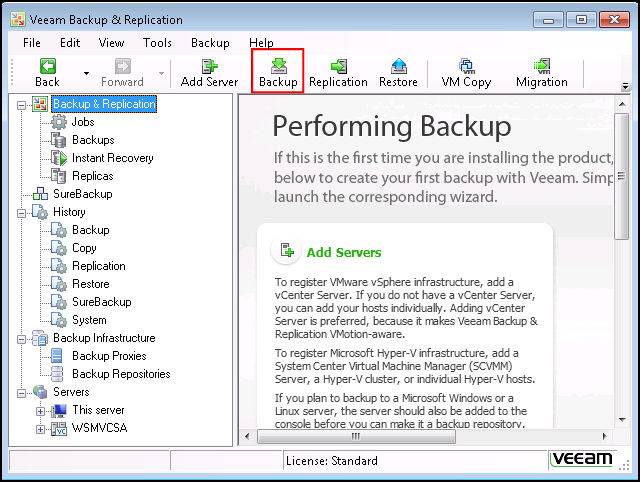Start a new job with Backup toolbar icon
The width and height of the screenshot is (640, 482).
(278, 66)
